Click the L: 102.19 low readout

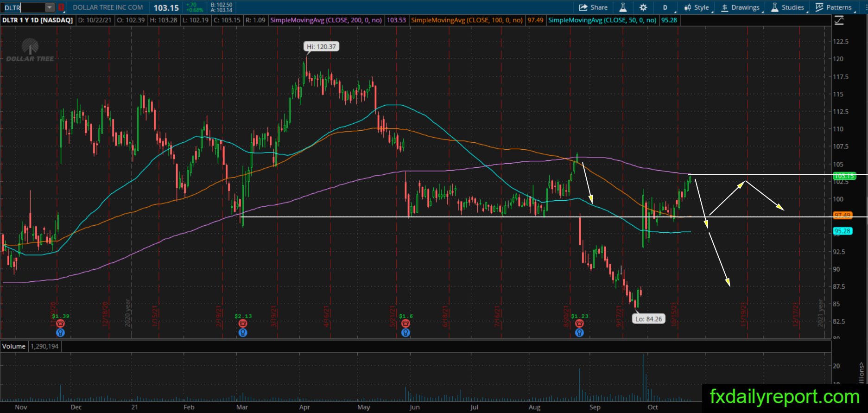coord(195,20)
